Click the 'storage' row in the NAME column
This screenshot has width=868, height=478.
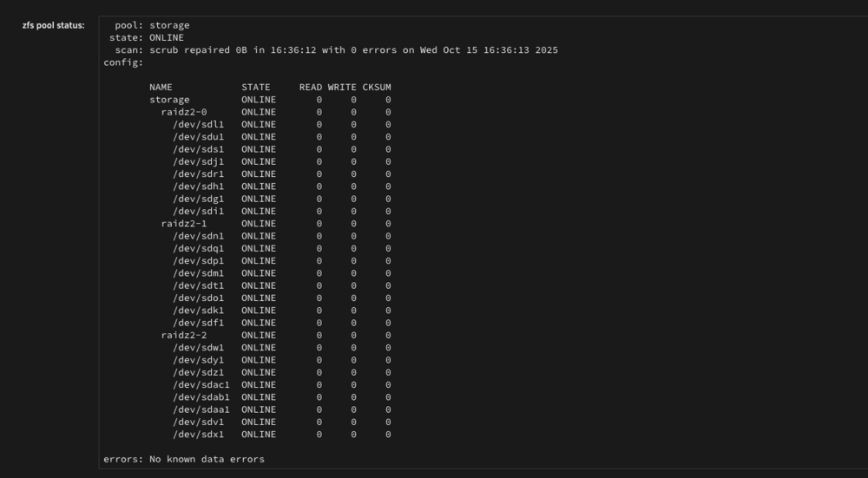(169, 100)
